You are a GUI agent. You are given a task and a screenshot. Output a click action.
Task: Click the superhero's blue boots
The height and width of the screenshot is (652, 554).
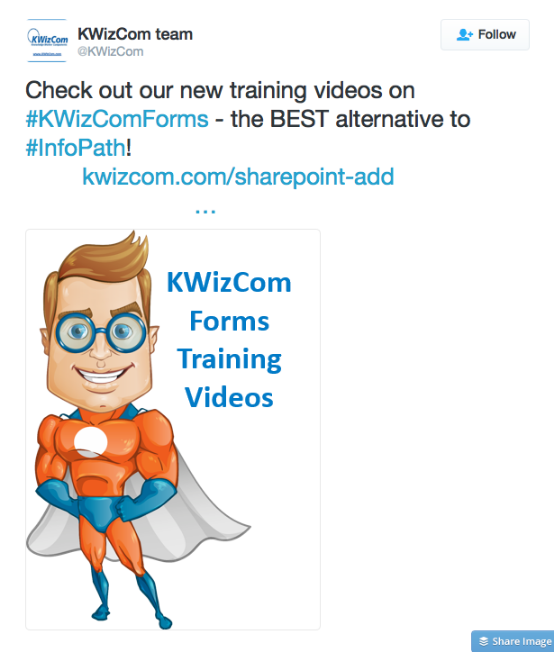(x=133, y=599)
